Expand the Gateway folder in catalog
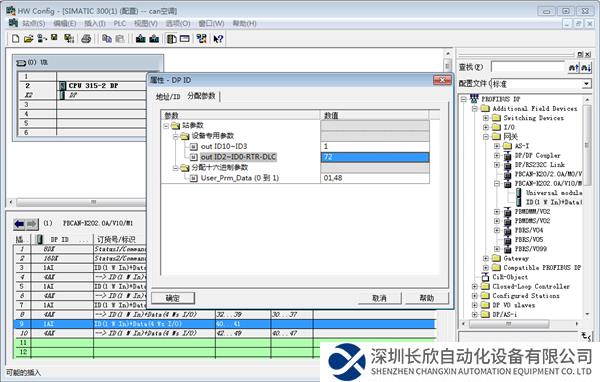The image size is (600, 382). coord(486,258)
